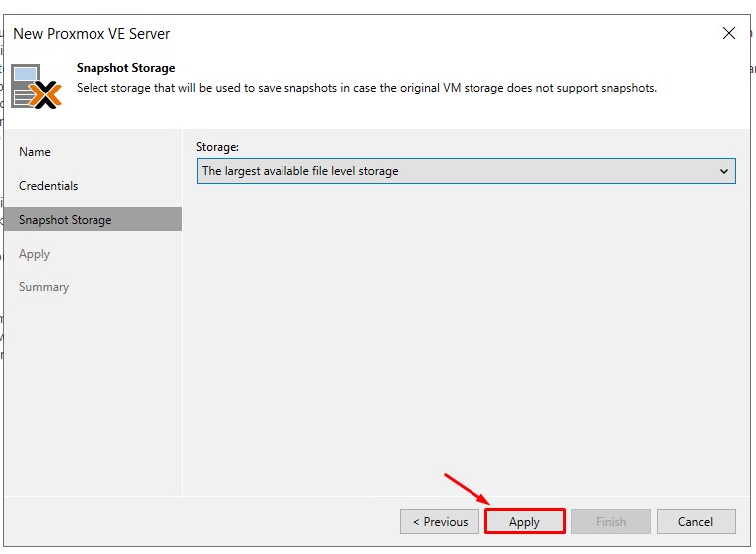The width and height of the screenshot is (756, 554).
Task: Close the New Proxmox VE Server dialog
Action: (x=729, y=33)
